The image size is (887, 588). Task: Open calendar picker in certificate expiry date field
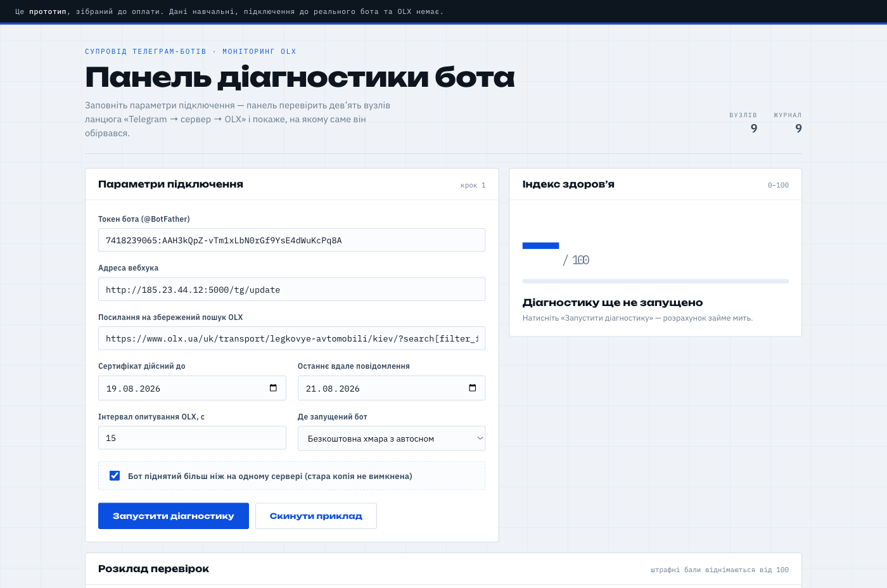tap(273, 388)
